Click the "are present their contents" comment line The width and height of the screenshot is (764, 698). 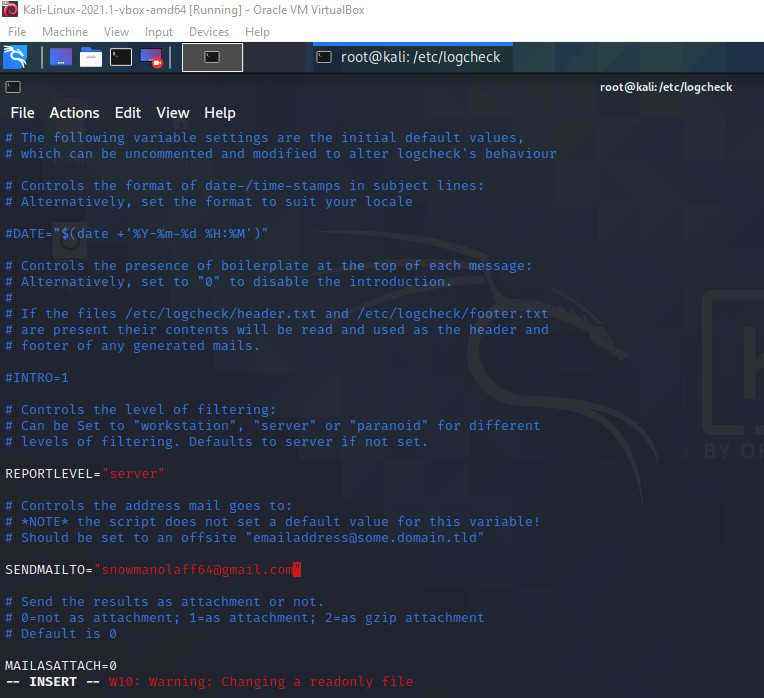[277, 329]
